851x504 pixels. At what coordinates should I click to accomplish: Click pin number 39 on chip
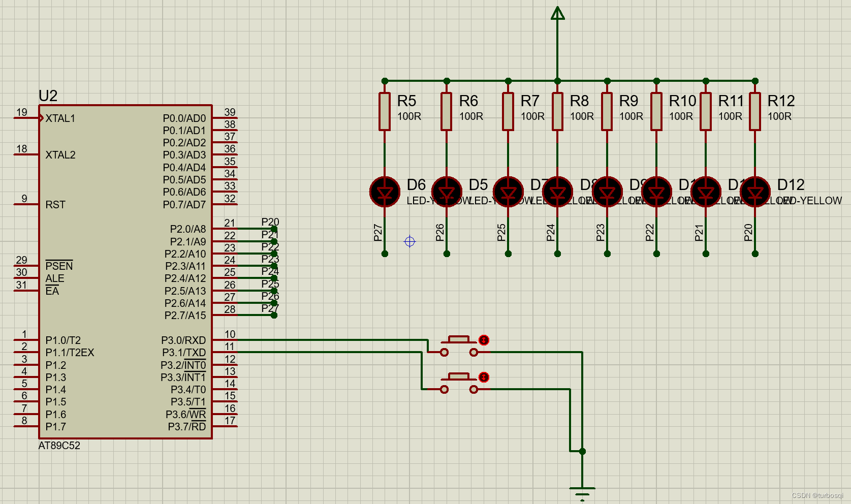click(x=230, y=112)
